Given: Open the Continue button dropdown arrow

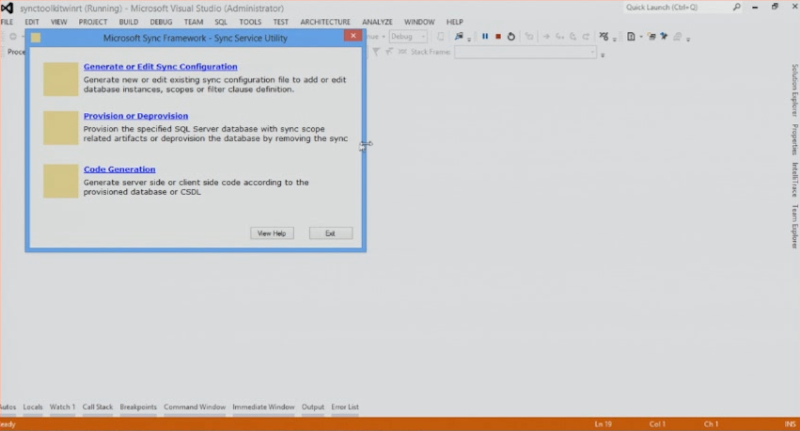Looking at the screenshot, I should pyautogui.click(x=383, y=37).
